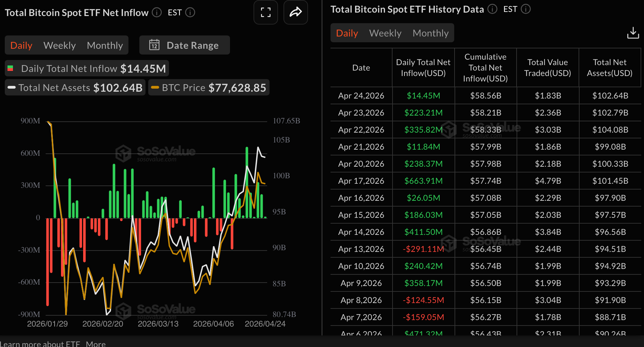Viewport: 644px width, 347px height.
Task: Open info icon next to history EST label
Action: tap(526, 9)
